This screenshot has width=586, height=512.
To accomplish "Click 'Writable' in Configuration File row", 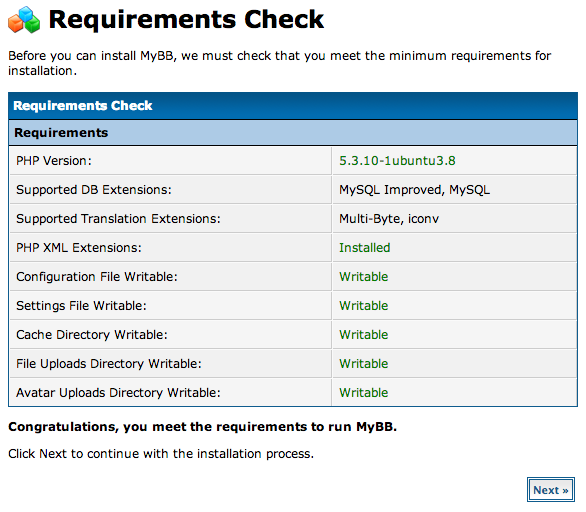I will pos(364,277).
